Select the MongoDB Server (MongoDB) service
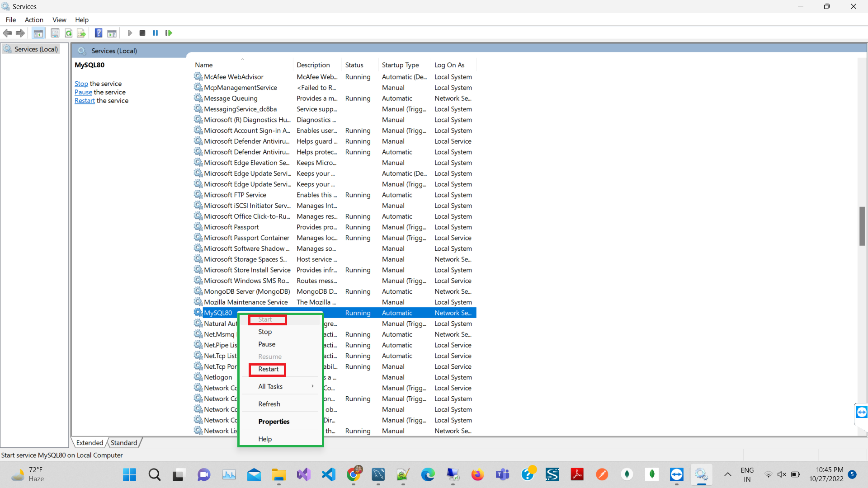The width and height of the screenshot is (868, 488). pyautogui.click(x=335, y=291)
